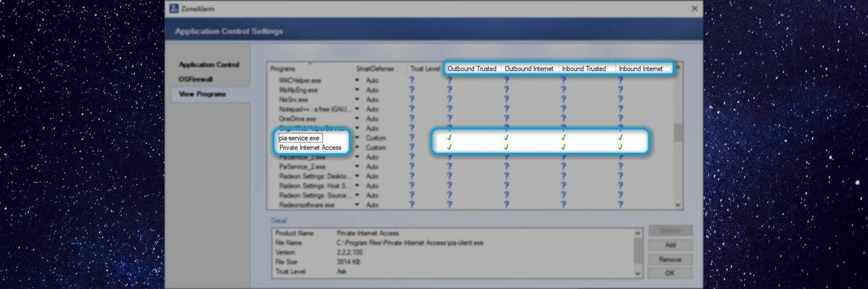Viewport: 868px width, 289px height.
Task: Click NisSrv.exe Outbound Trusted question mark
Action: [450, 99]
